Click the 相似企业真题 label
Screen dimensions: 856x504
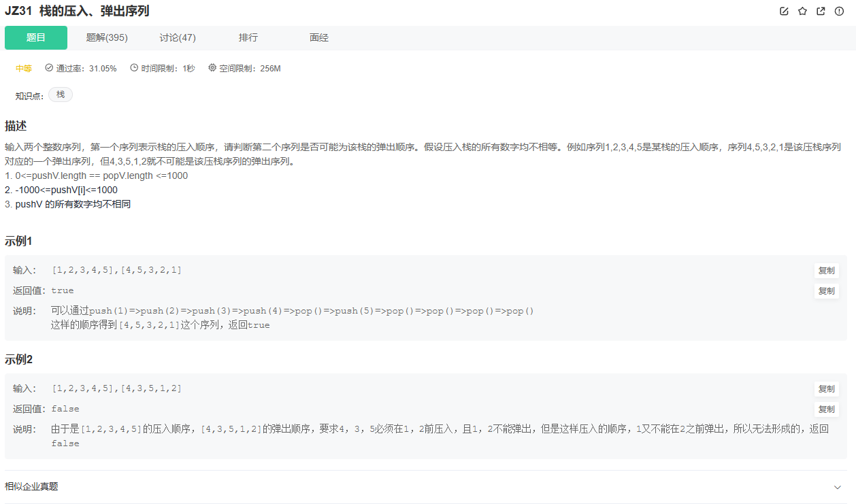point(31,487)
